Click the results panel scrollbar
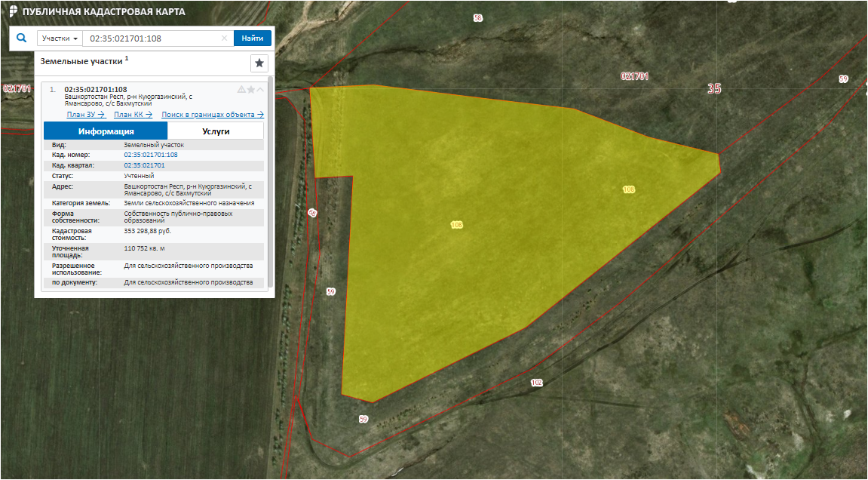The height and width of the screenshot is (480, 868). [269, 181]
